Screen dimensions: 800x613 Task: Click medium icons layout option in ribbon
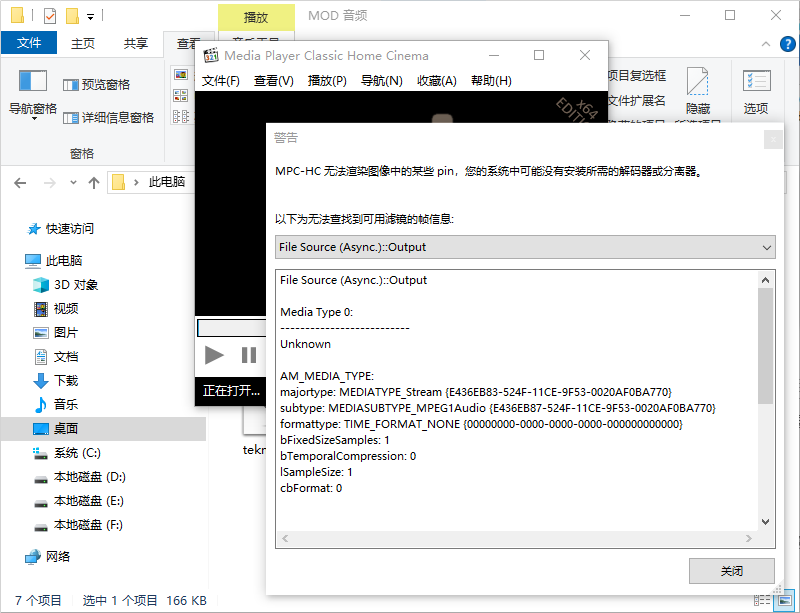181,95
